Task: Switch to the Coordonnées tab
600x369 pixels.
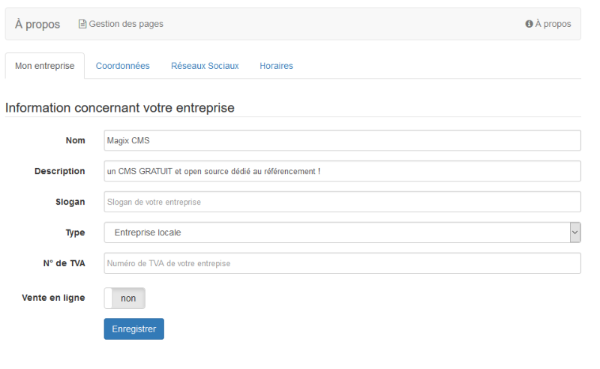Action: point(122,66)
